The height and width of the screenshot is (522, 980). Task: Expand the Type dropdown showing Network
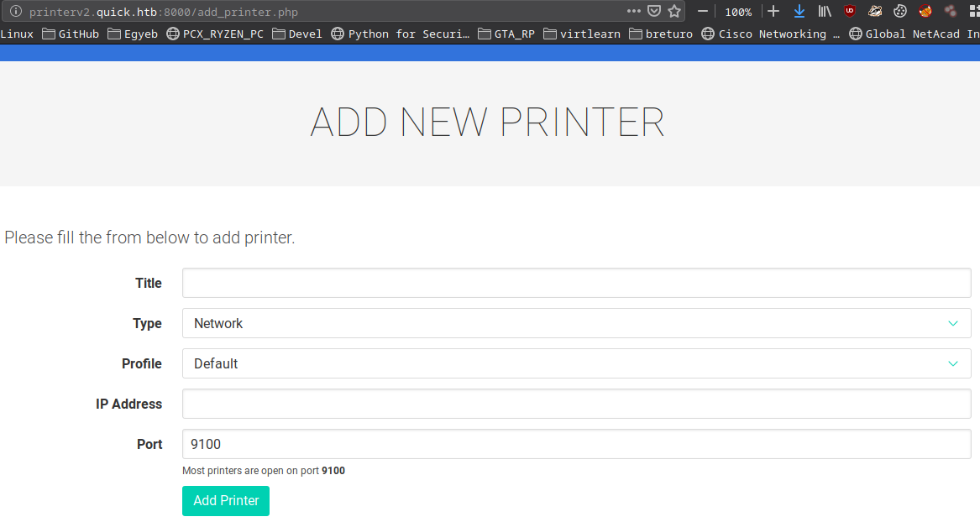coord(576,323)
